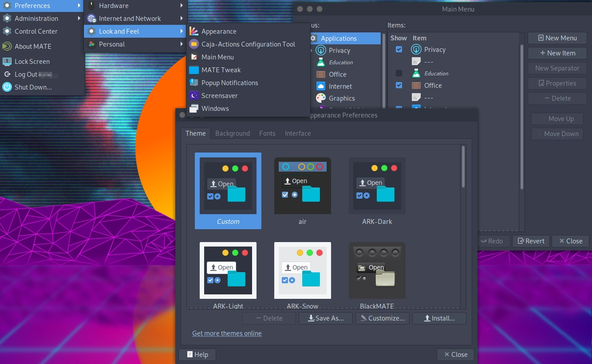Switch to the Theme tab
Viewport: 592px width, 364px height.
coord(196,133)
